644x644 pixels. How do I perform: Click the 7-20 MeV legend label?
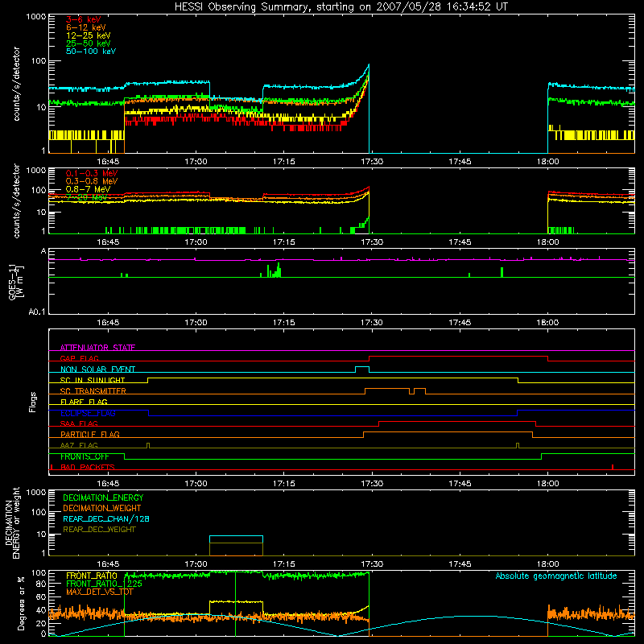[x=86, y=197]
